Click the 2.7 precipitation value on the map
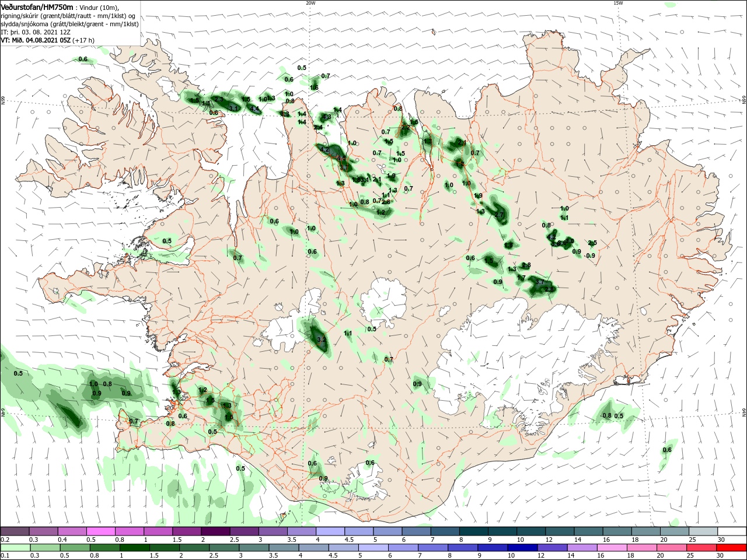747x560 pixels. [499, 215]
